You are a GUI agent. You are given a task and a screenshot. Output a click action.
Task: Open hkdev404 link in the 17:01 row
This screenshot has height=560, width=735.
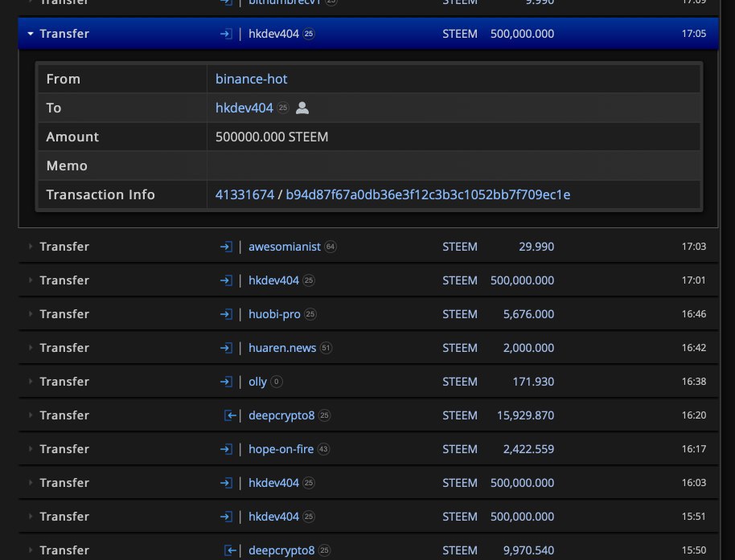coord(273,280)
